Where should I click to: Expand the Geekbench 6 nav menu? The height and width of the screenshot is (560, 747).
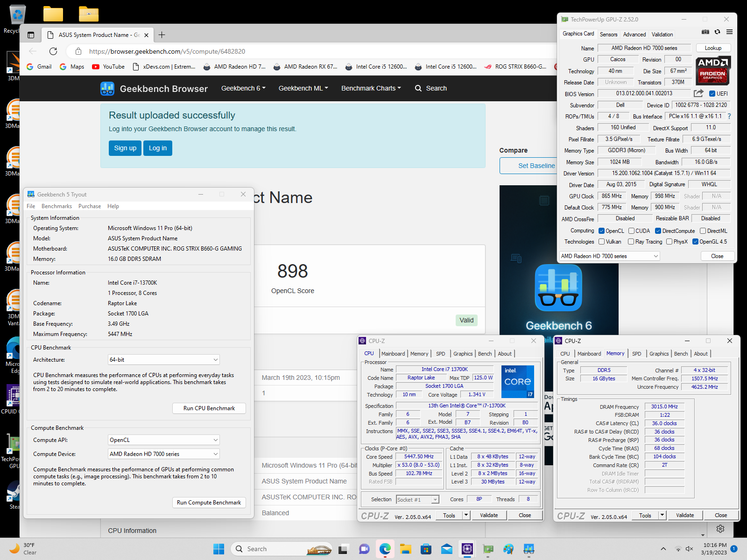tap(243, 88)
